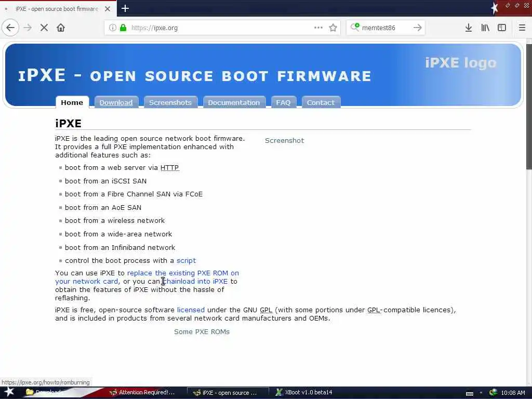Click the forward navigation arrow
Screen dimensions: 532x399
click(x=28, y=28)
